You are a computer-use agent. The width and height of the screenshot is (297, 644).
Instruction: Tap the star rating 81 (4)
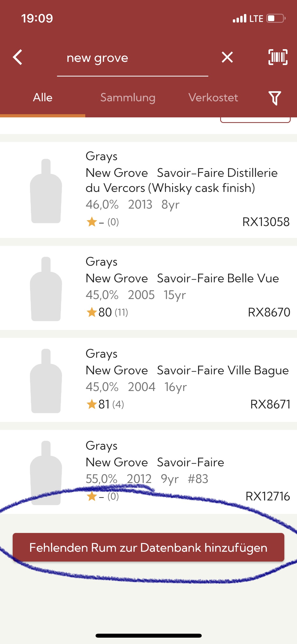[105, 404]
